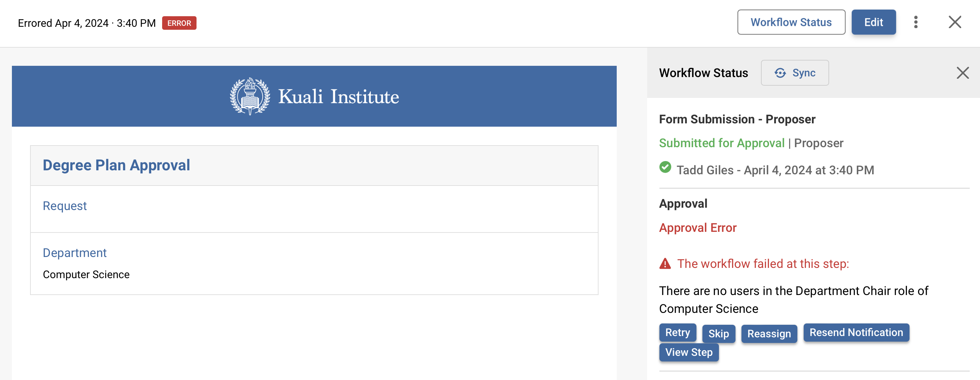Close the Workflow Status side panel
The width and height of the screenshot is (980, 380).
coord(963,73)
